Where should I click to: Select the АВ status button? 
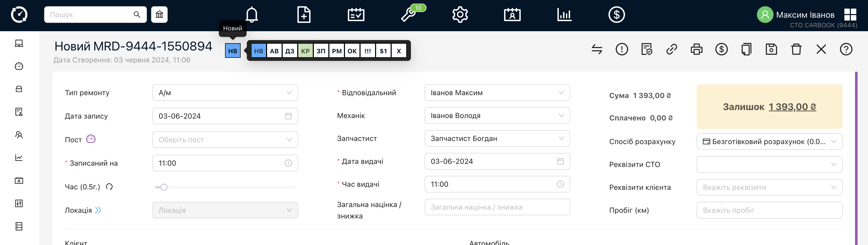[x=274, y=51]
